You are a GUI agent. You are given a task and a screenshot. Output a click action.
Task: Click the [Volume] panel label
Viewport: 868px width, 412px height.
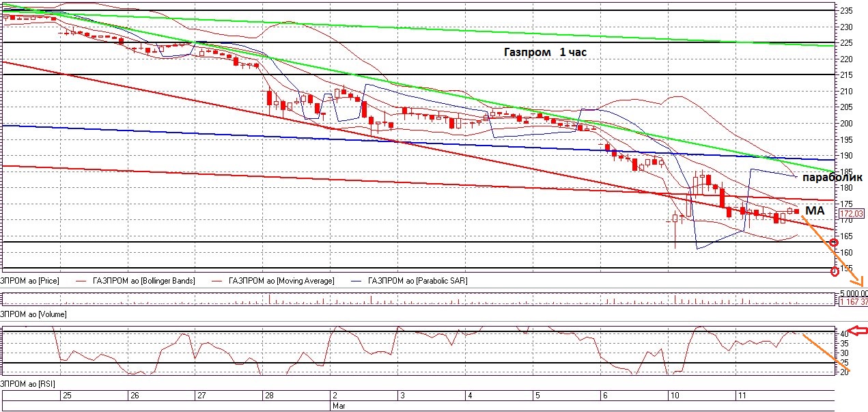coord(33,314)
